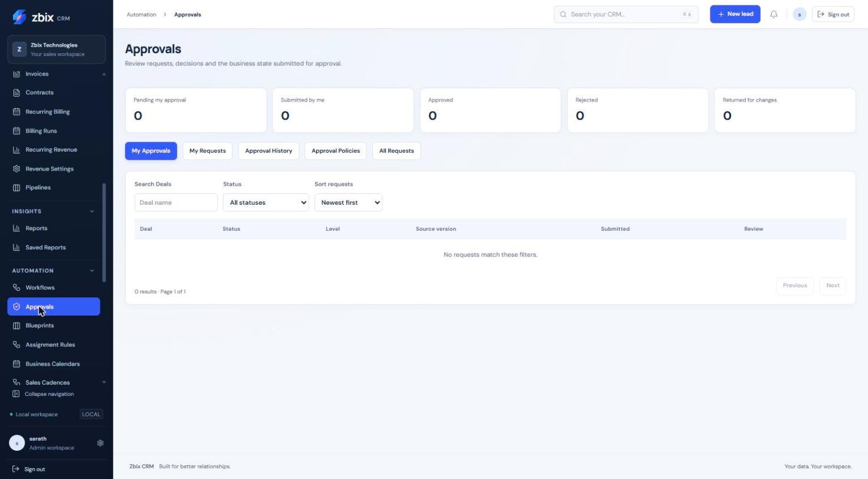Open Zbix Technologies workspace switcher
868x479 pixels.
click(57, 50)
